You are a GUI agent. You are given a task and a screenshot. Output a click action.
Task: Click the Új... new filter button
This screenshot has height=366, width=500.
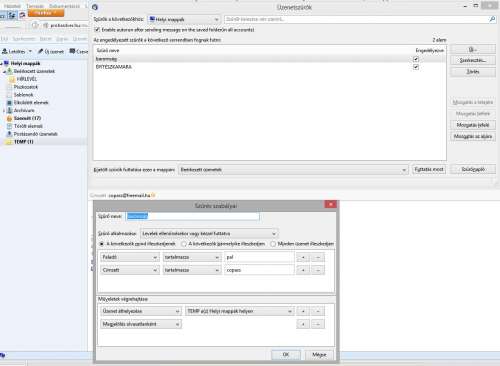[x=473, y=49]
